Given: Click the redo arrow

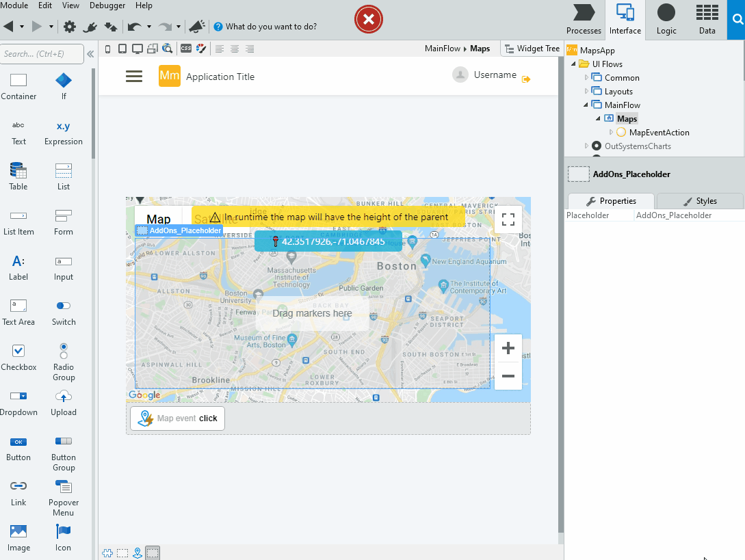Looking at the screenshot, I should (165, 27).
